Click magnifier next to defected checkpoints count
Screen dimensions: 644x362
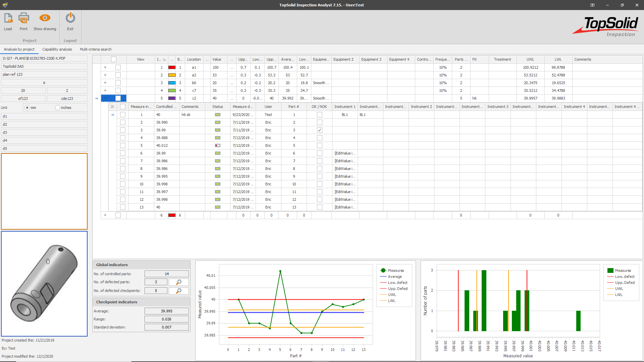pos(179,291)
